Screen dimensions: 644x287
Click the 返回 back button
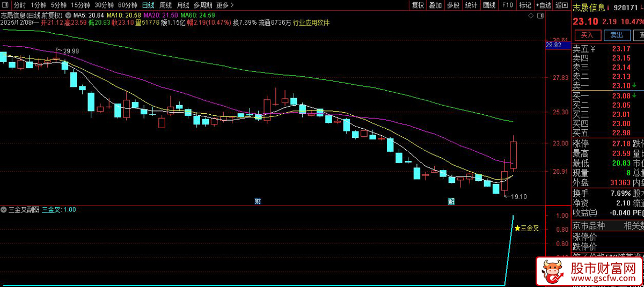(561, 5)
